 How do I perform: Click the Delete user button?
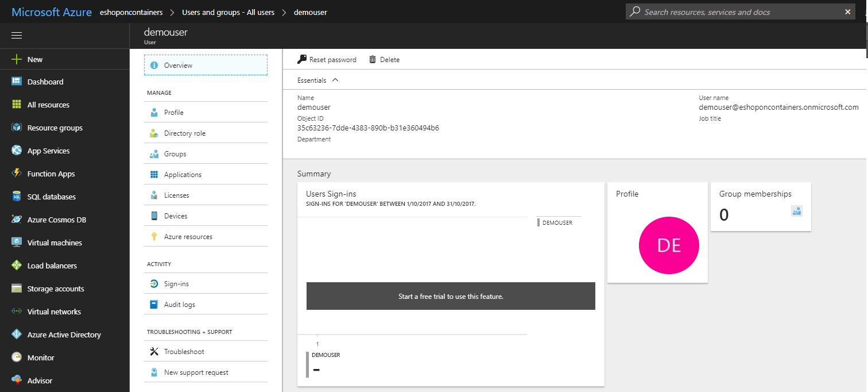[384, 60]
